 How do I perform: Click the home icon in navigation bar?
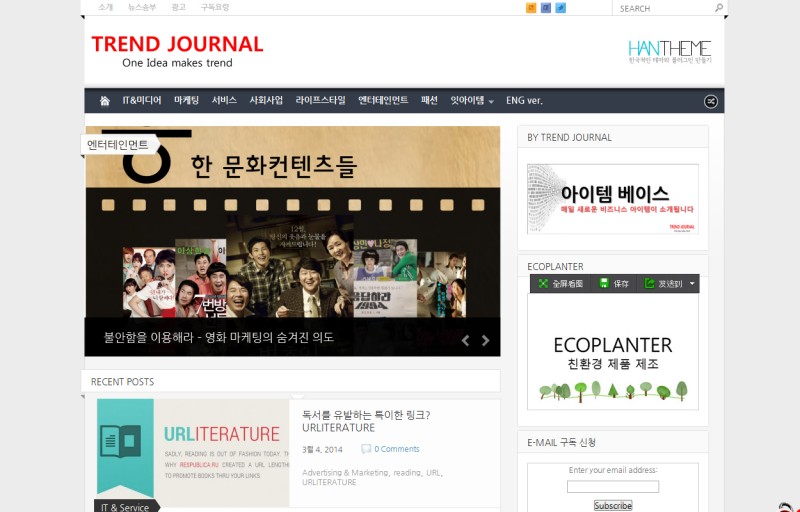click(x=105, y=101)
